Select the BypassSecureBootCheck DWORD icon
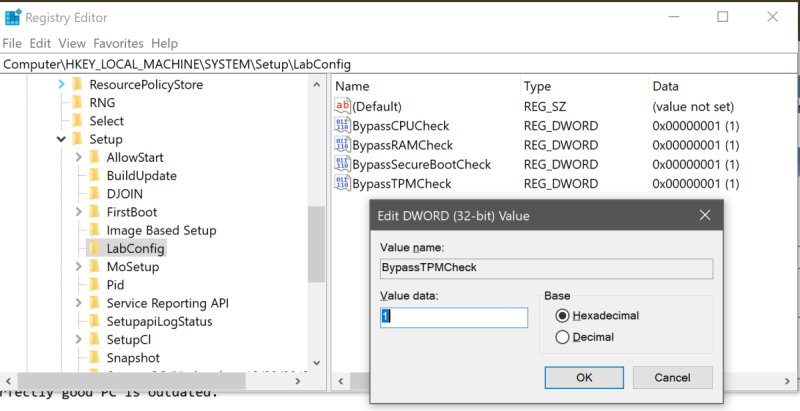 [342, 164]
